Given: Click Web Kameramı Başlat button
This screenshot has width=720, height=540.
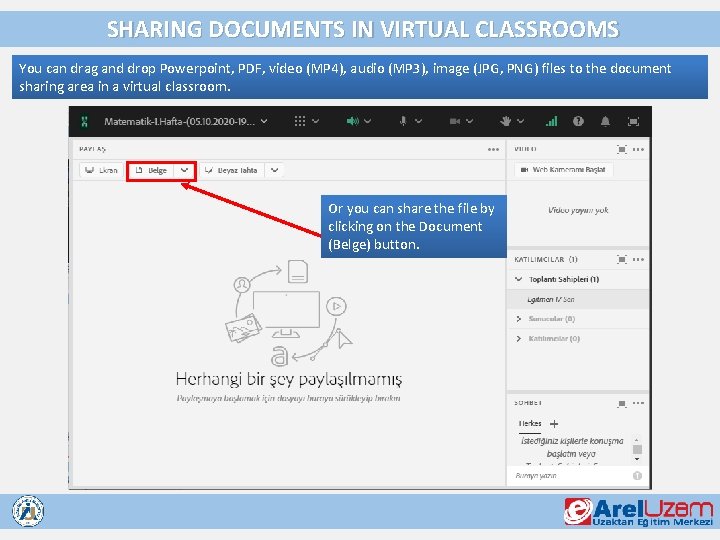Looking at the screenshot, I should (563, 170).
